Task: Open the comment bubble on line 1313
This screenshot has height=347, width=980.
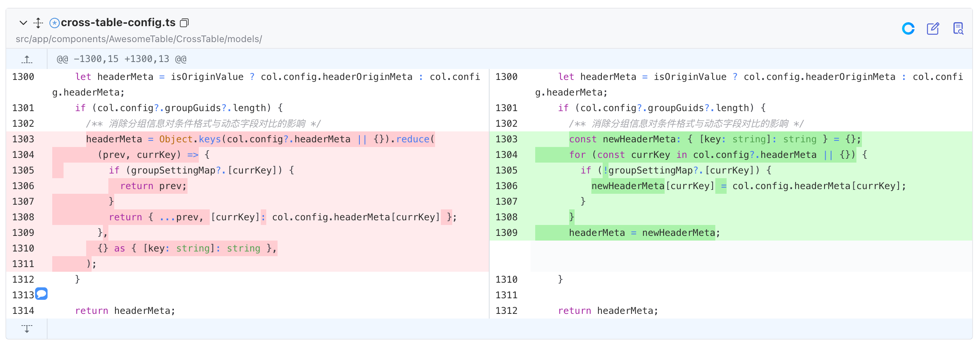Action: [x=41, y=294]
